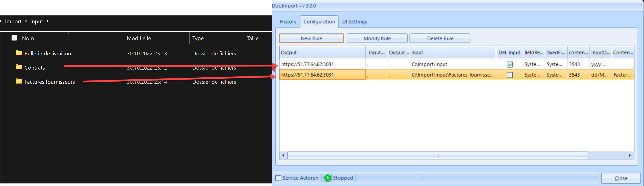This screenshot has height=186, width=644.
Task: Click the 30.10.2022 23:13 date cell
Action: point(147,53)
